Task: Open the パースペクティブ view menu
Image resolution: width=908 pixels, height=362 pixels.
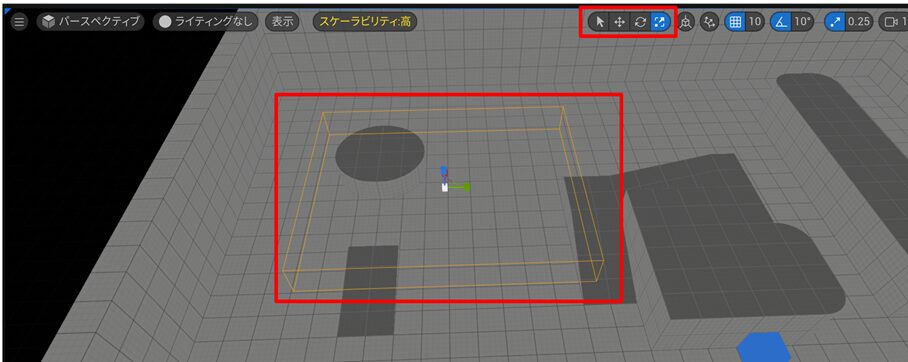Action: [x=91, y=22]
